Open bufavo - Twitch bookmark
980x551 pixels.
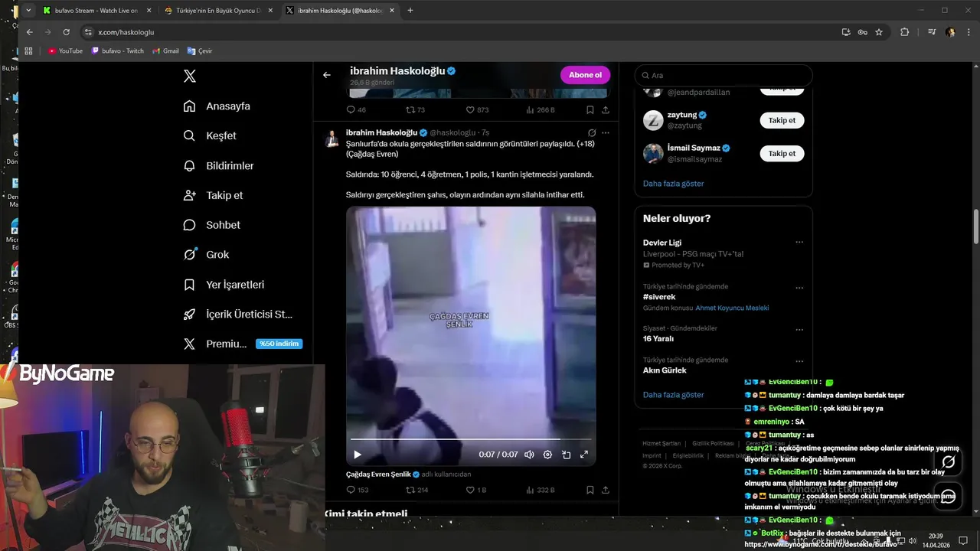[x=117, y=51]
